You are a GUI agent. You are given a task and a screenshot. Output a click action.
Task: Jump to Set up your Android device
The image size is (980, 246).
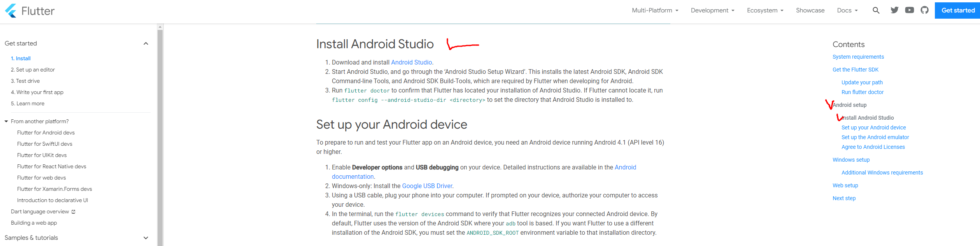[x=874, y=128]
